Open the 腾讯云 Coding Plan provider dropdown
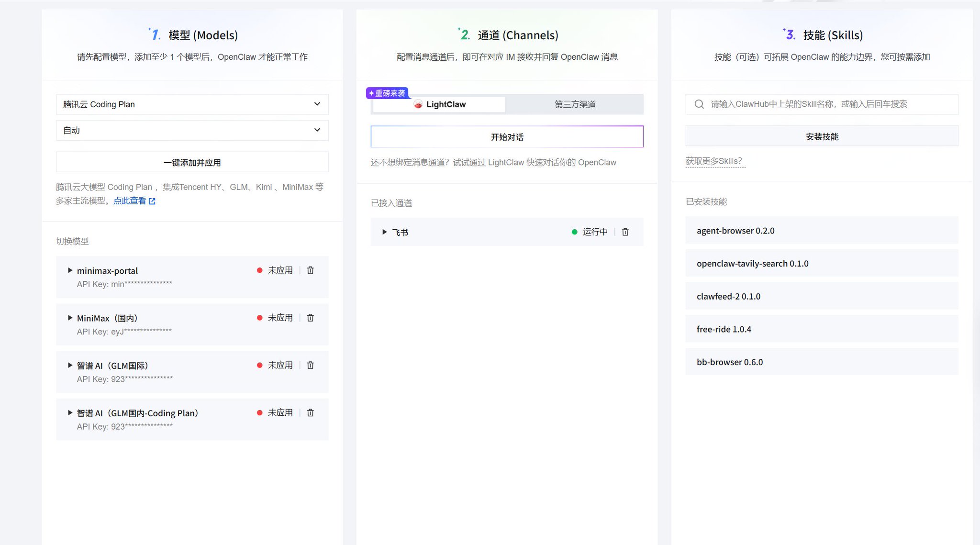This screenshot has height=545, width=980. (x=192, y=104)
